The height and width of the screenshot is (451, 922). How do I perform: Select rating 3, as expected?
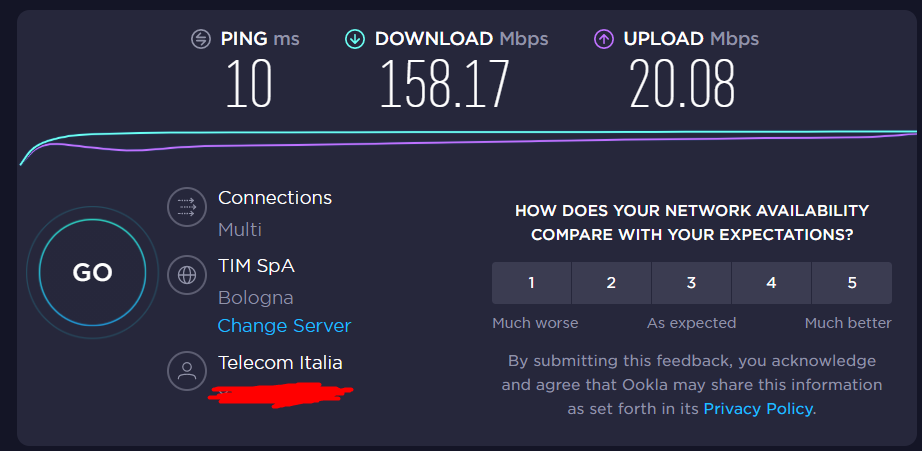tap(691, 283)
